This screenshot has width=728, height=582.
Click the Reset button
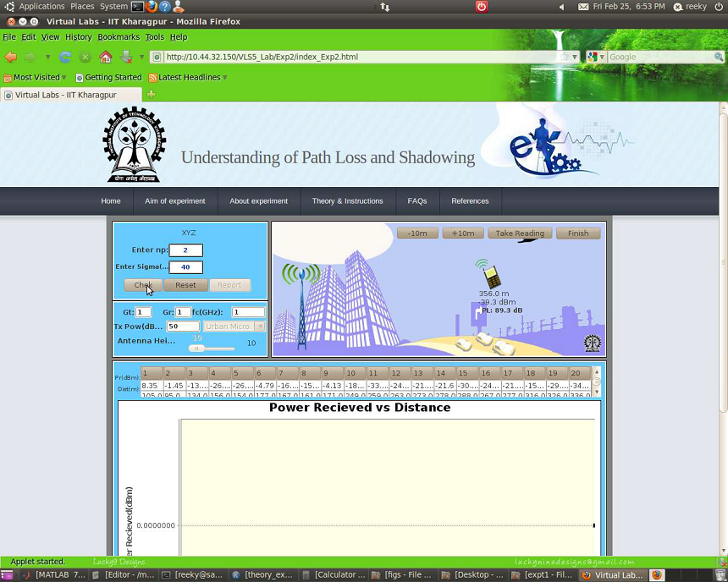(x=185, y=285)
